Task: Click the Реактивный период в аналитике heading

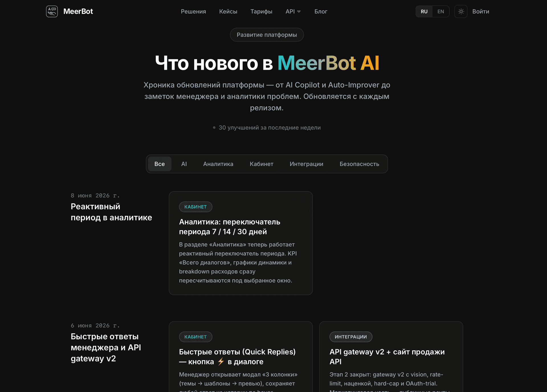Action: 111,212
